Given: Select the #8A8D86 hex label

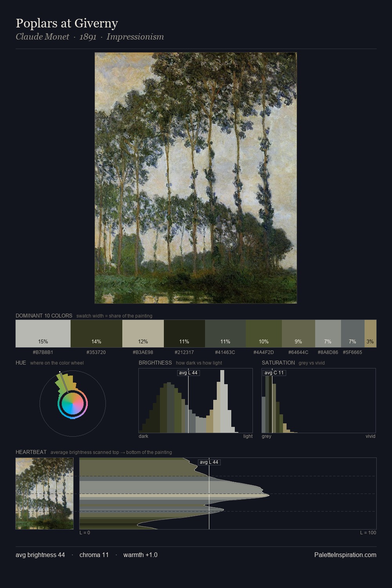Looking at the screenshot, I should pyautogui.click(x=328, y=352).
